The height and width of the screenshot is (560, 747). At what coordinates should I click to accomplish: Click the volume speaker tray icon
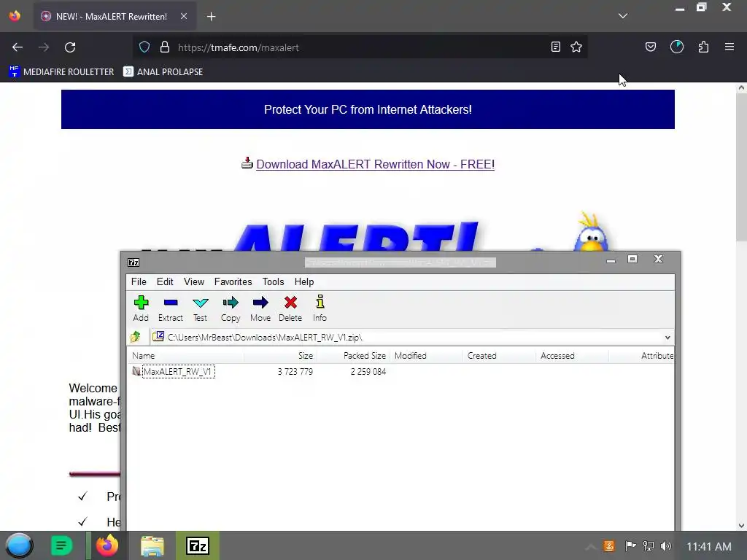click(667, 546)
